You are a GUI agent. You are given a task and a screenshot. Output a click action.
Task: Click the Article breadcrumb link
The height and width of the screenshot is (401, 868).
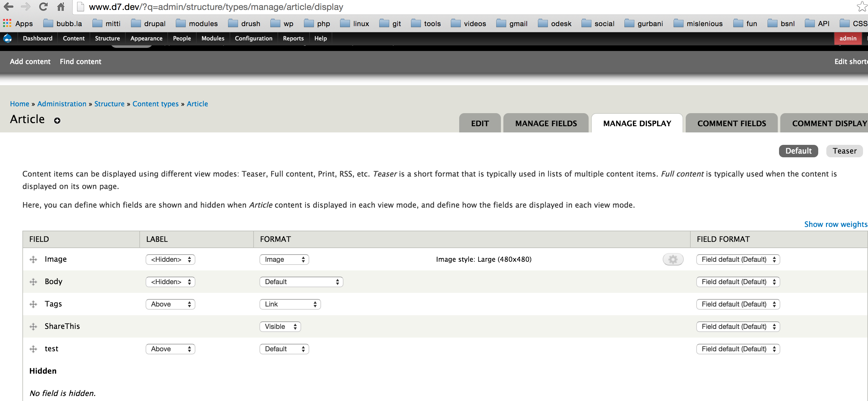pyautogui.click(x=198, y=104)
